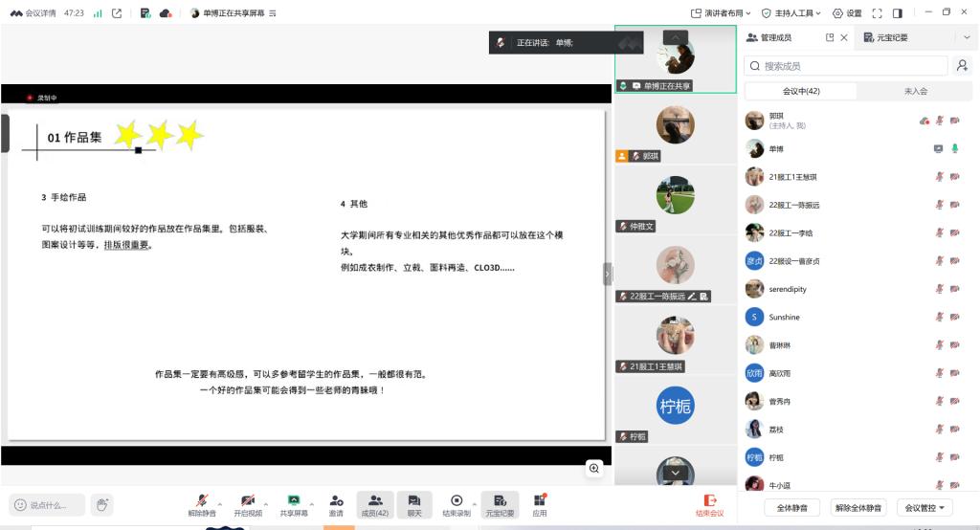The height and width of the screenshot is (530, 980).
Task: Click the magnifier zoom icon on shared screen
Action: 594,468
